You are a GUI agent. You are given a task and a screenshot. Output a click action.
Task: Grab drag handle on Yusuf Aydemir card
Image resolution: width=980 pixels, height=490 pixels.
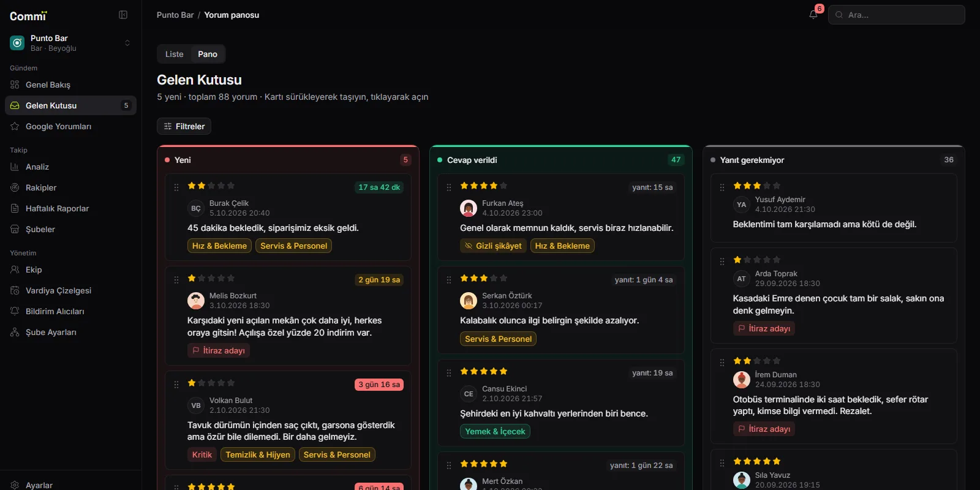tap(722, 187)
